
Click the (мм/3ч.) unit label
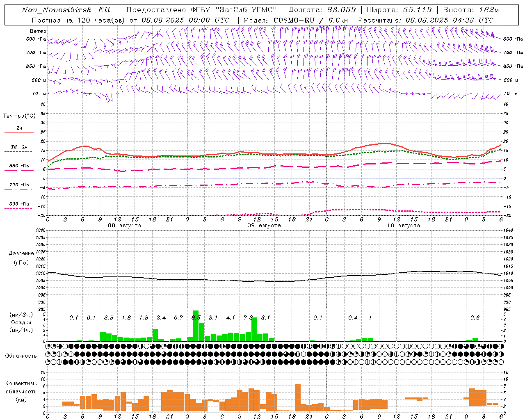pyautogui.click(x=21, y=315)
